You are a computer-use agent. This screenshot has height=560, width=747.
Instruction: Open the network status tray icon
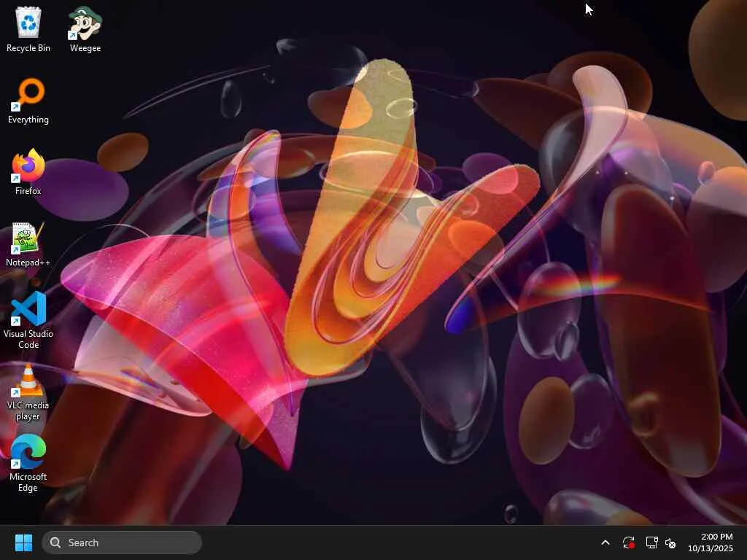click(x=651, y=542)
